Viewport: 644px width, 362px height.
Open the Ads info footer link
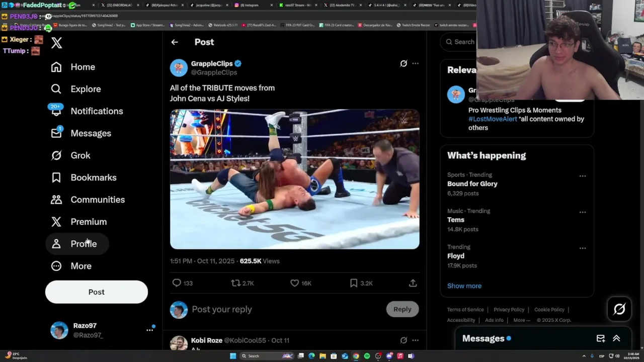[494, 320]
